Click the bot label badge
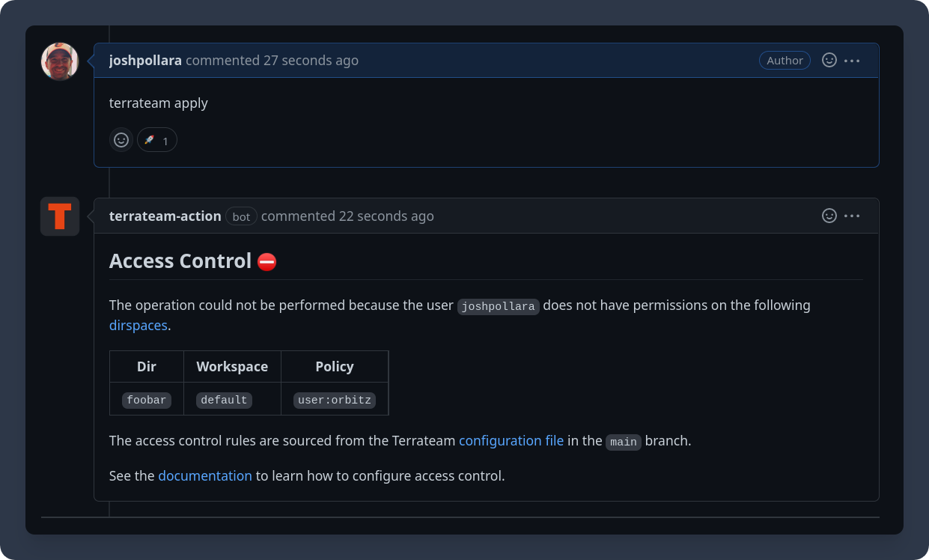Image resolution: width=929 pixels, height=560 pixels. [x=241, y=216]
